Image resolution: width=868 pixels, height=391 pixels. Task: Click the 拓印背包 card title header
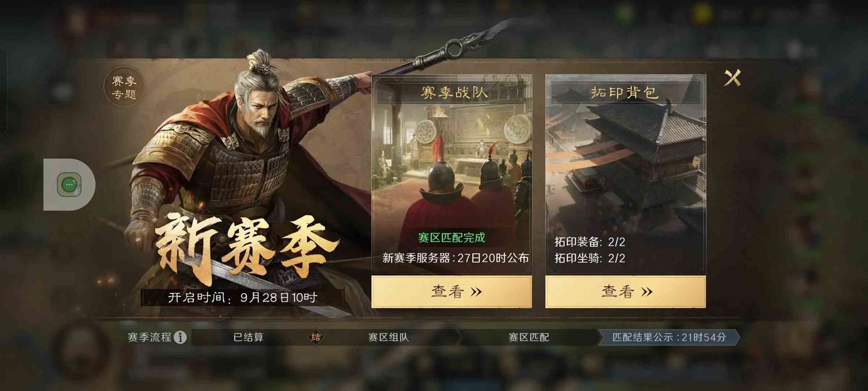coord(625,93)
